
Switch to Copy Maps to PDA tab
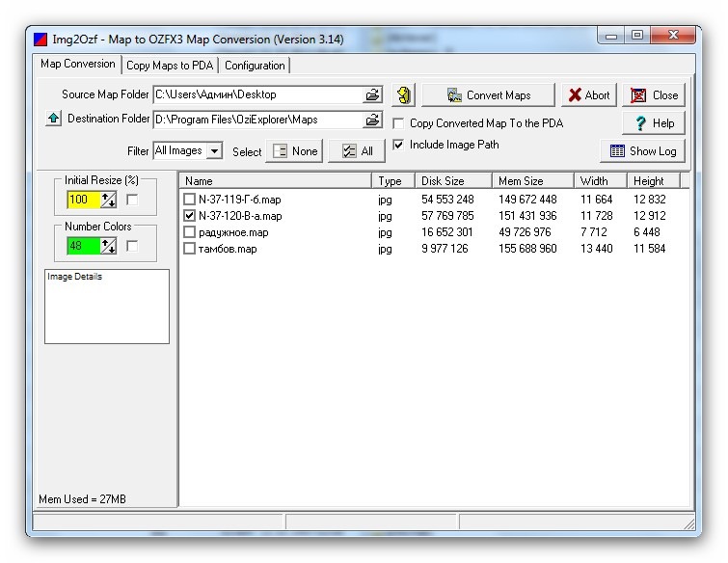(170, 66)
